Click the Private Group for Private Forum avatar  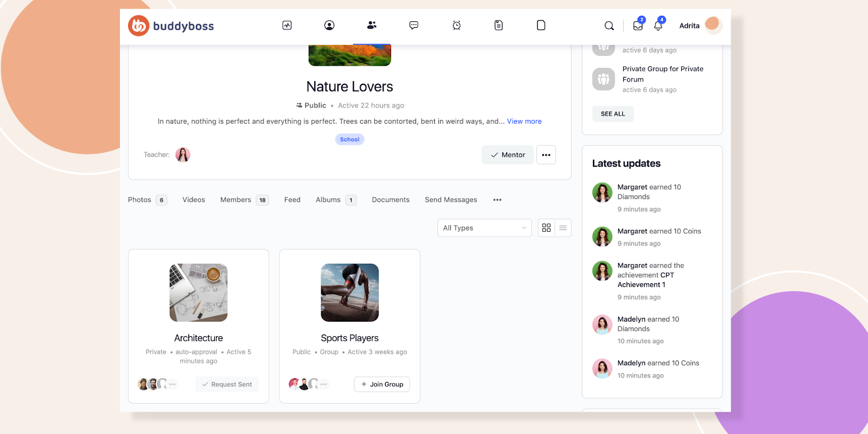(604, 79)
